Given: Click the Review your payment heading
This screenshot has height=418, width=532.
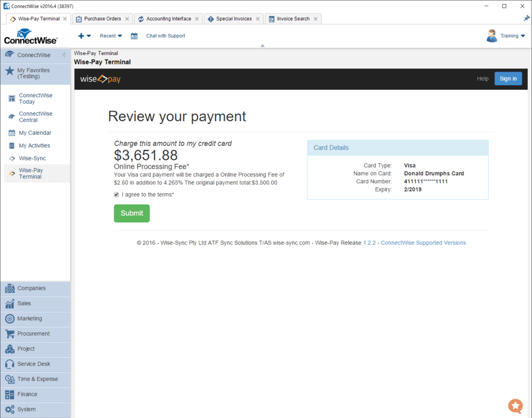Looking at the screenshot, I should point(177,116).
